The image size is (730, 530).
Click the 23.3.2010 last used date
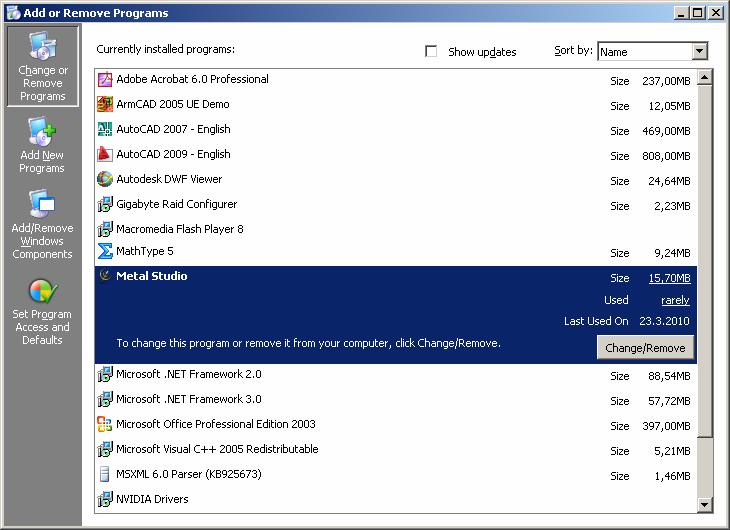click(664, 321)
